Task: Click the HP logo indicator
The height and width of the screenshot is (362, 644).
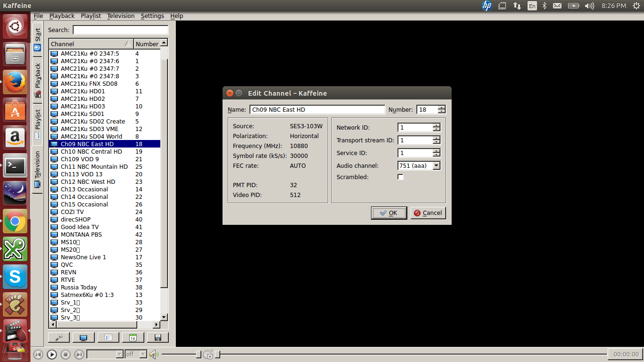Action: point(487,6)
